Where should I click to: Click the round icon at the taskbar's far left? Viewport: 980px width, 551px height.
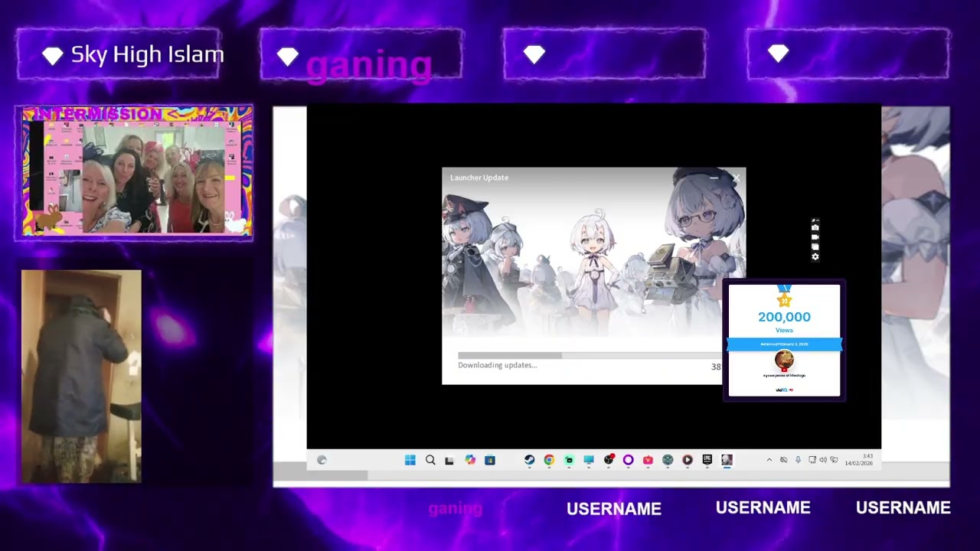[x=322, y=460]
